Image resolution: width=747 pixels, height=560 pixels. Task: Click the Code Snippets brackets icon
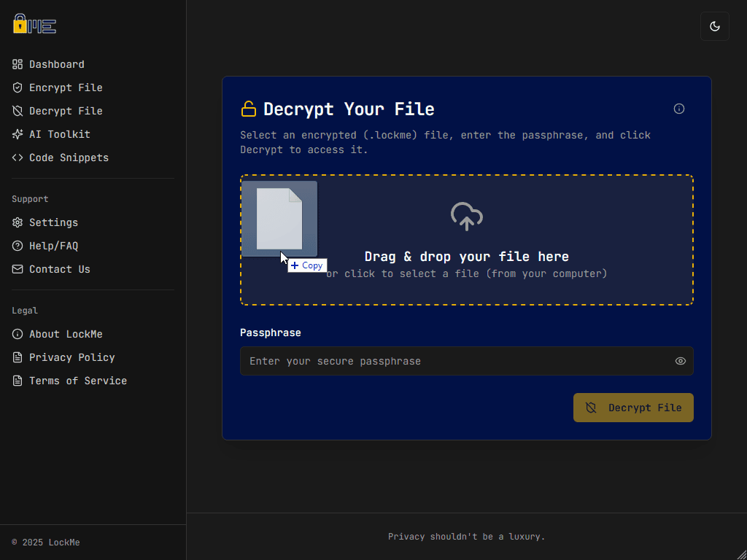[18, 157]
